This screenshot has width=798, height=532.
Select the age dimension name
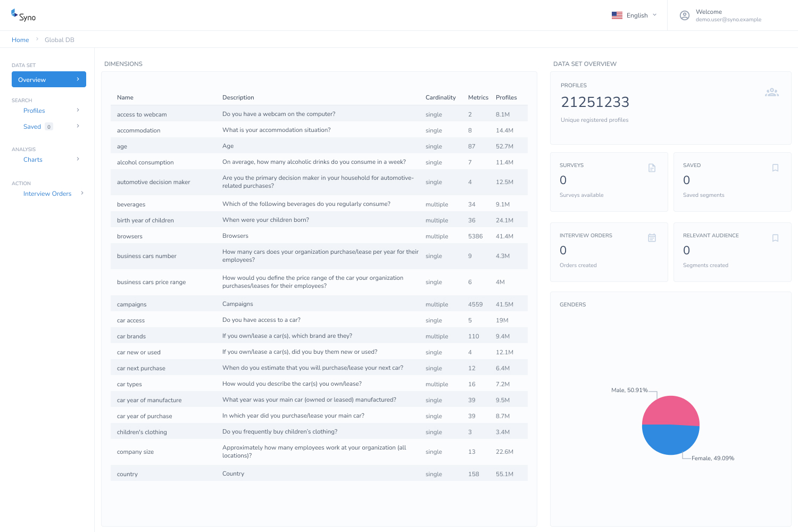pos(122,146)
